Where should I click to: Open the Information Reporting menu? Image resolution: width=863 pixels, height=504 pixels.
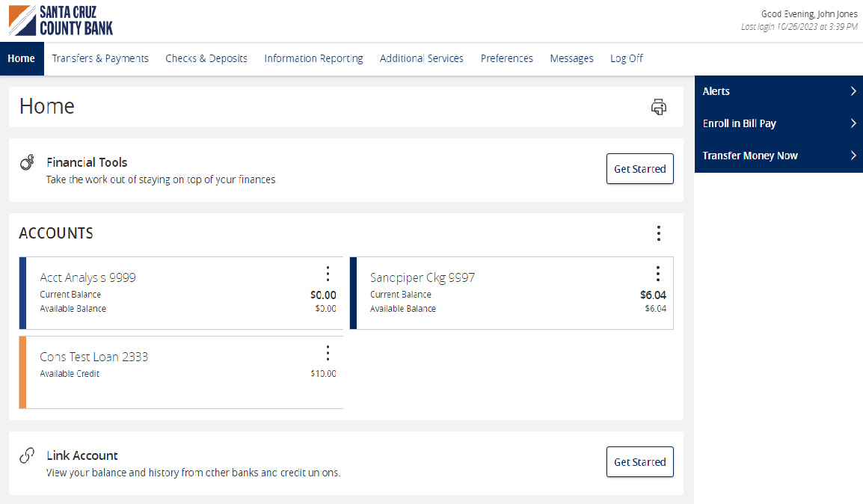[313, 58]
